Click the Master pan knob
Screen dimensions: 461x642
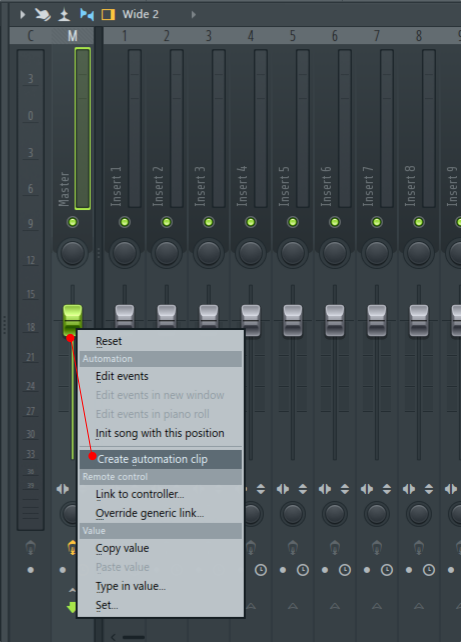[72, 253]
